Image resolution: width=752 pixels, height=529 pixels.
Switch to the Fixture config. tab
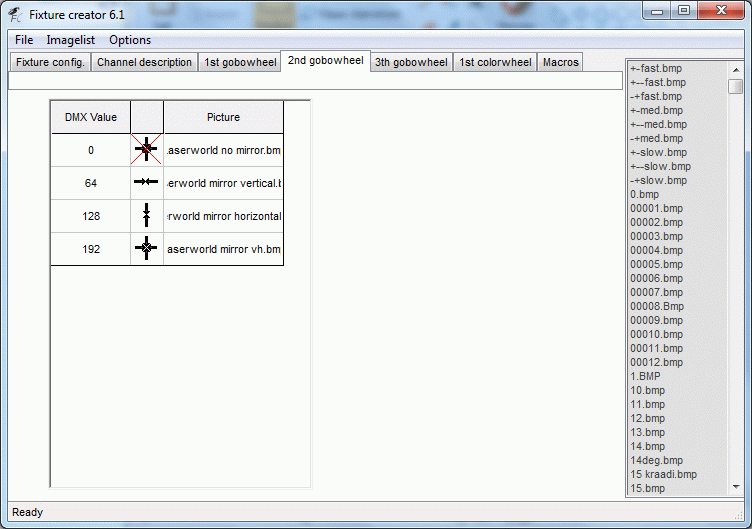(50, 62)
